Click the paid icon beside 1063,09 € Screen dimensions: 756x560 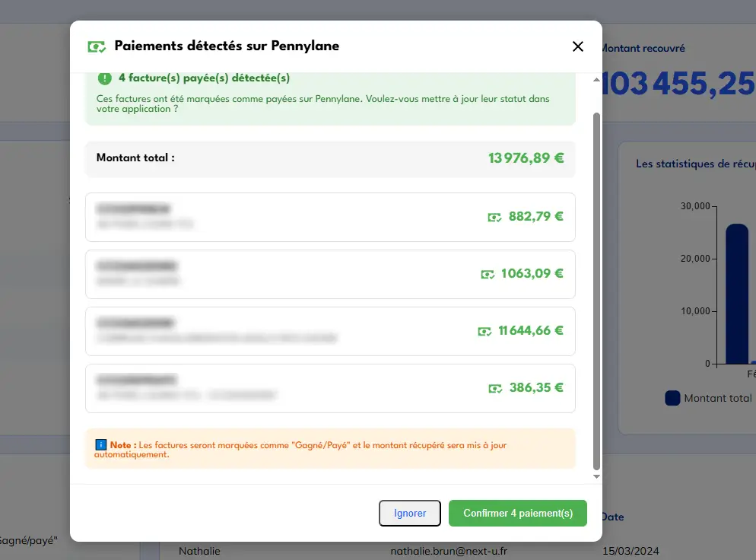click(488, 274)
